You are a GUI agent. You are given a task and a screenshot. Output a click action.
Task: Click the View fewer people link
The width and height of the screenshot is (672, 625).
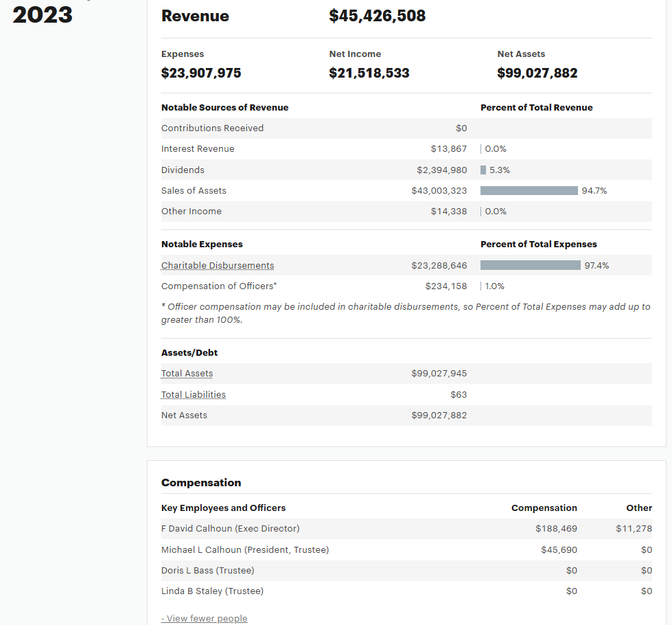coord(204,618)
